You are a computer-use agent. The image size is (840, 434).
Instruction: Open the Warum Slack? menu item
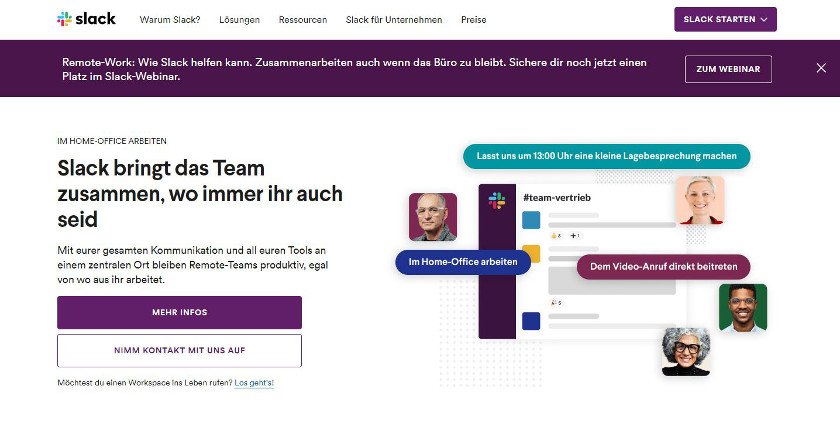(x=170, y=20)
